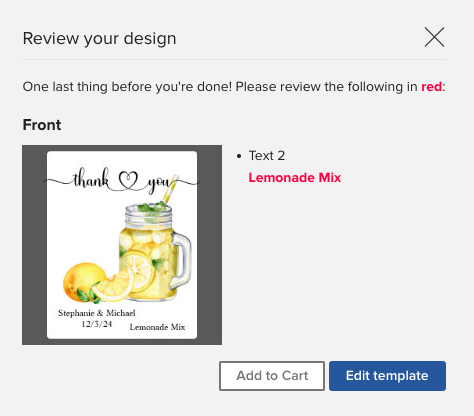The height and width of the screenshot is (416, 474).
Task: Click the Front section heading
Action: (x=42, y=125)
